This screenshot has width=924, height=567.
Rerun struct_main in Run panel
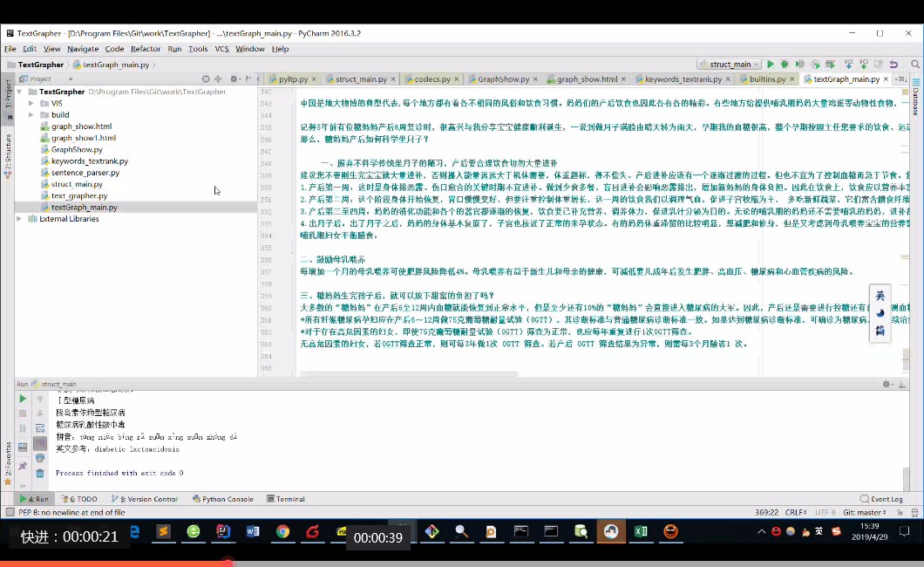click(23, 399)
